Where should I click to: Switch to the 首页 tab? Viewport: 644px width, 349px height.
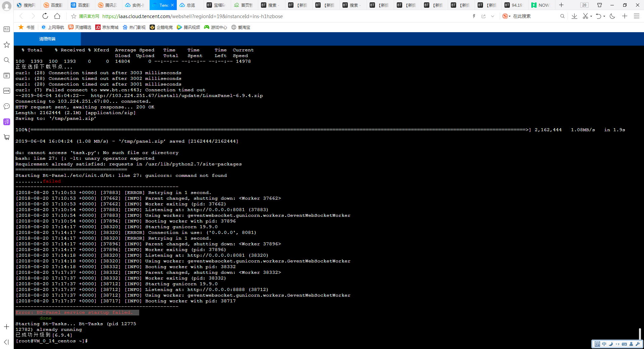[244, 5]
